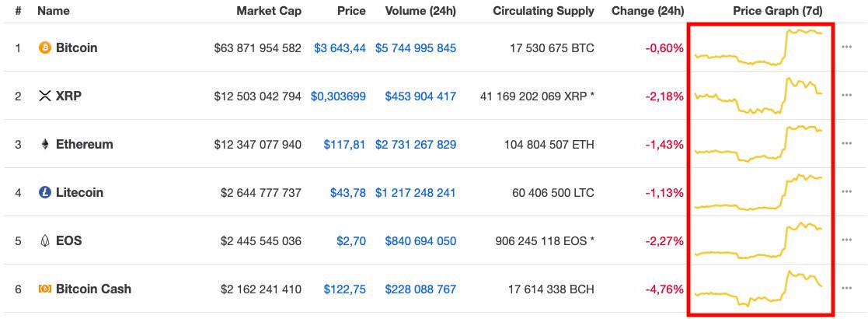
Task: Open Bitcoin price link $3 643,44
Action: click(x=340, y=48)
